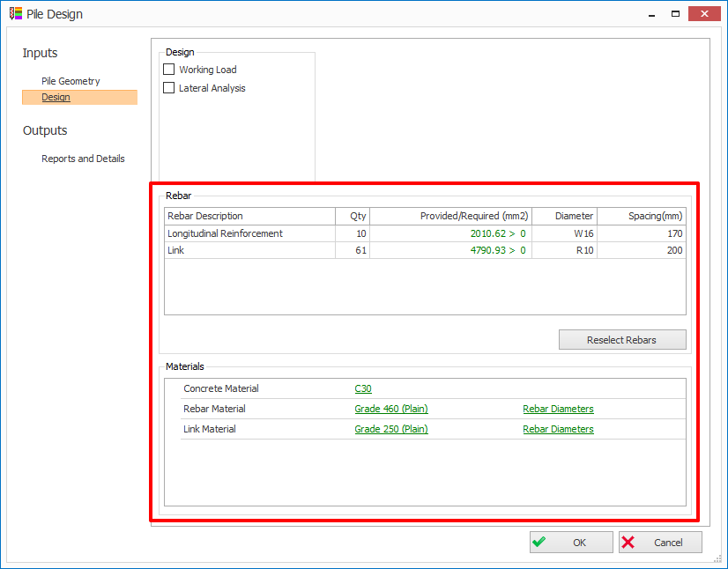The image size is (728, 569).
Task: Select the Longitudinal Reinforcement row
Action: (226, 233)
